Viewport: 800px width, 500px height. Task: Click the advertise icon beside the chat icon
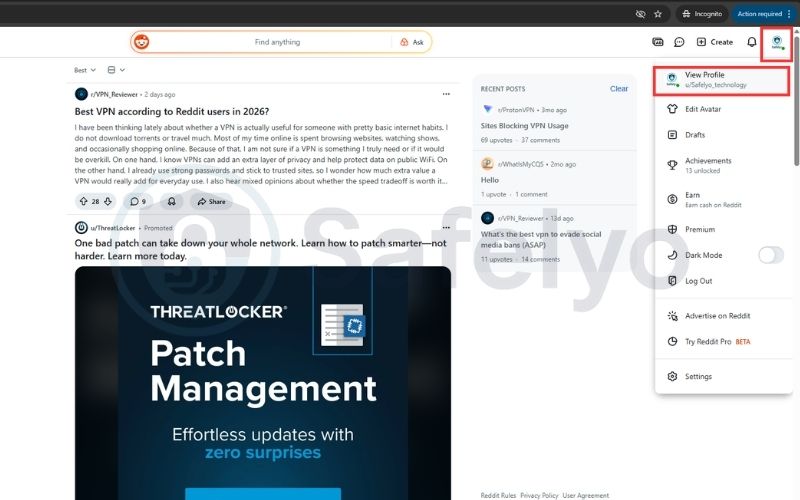tap(657, 42)
